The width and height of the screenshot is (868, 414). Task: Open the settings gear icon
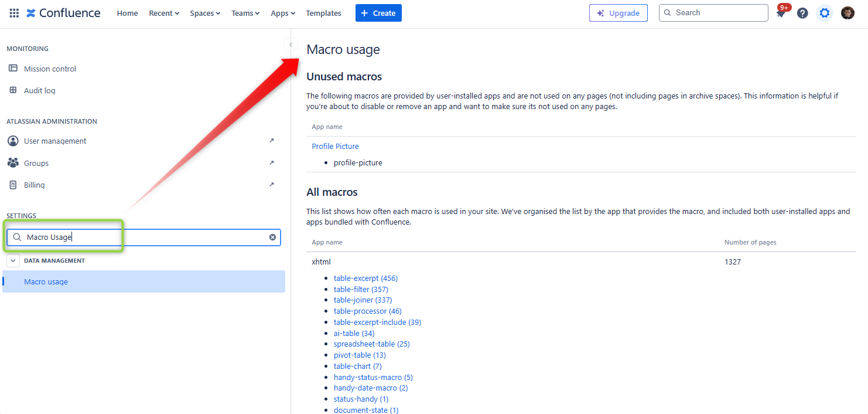pyautogui.click(x=825, y=13)
